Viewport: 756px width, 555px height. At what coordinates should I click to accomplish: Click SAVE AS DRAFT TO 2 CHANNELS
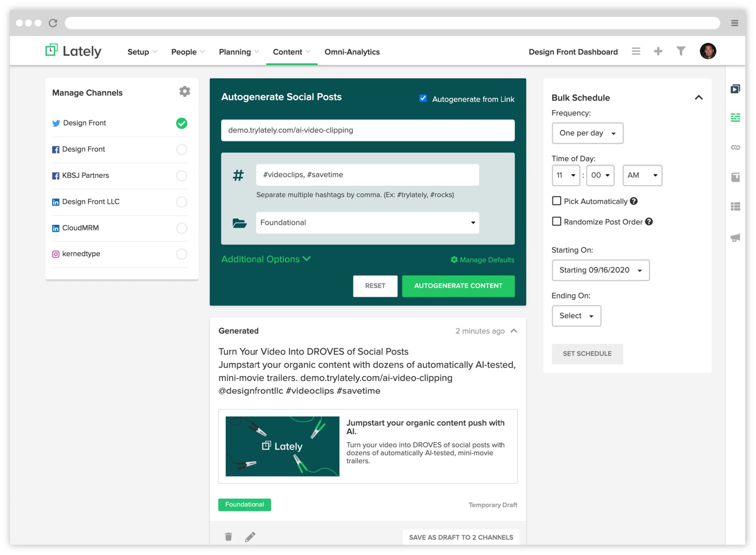460,537
